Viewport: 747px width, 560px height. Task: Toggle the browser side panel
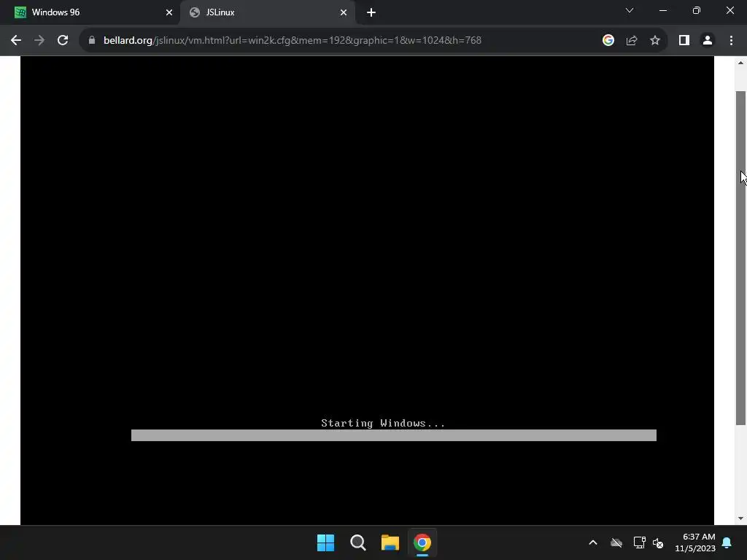[x=684, y=40]
